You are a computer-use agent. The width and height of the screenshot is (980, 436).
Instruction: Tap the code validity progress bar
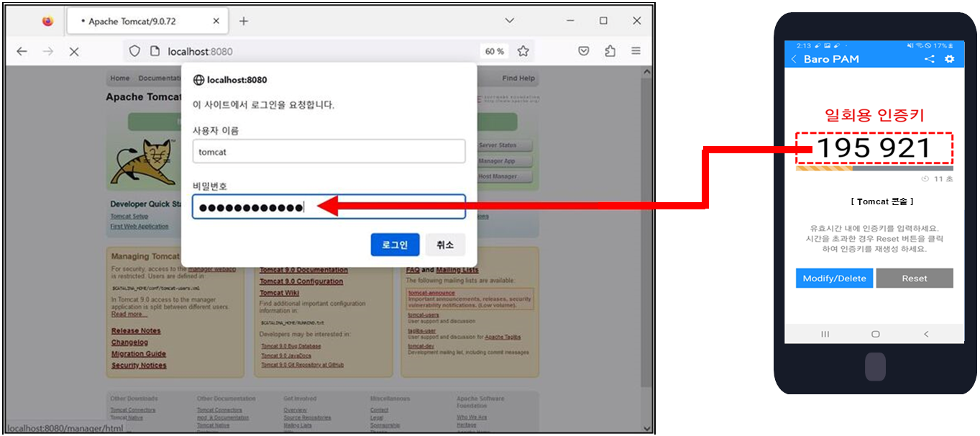(874, 168)
